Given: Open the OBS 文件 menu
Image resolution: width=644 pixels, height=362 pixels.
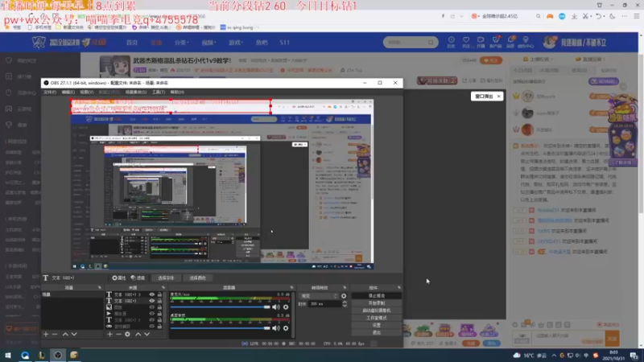Looking at the screenshot, I should click(x=50, y=93).
